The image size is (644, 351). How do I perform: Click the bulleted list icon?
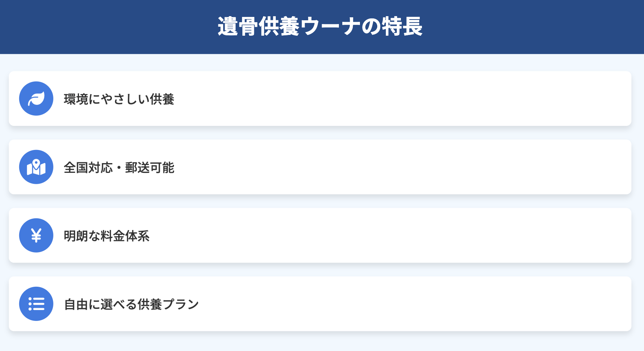click(36, 304)
